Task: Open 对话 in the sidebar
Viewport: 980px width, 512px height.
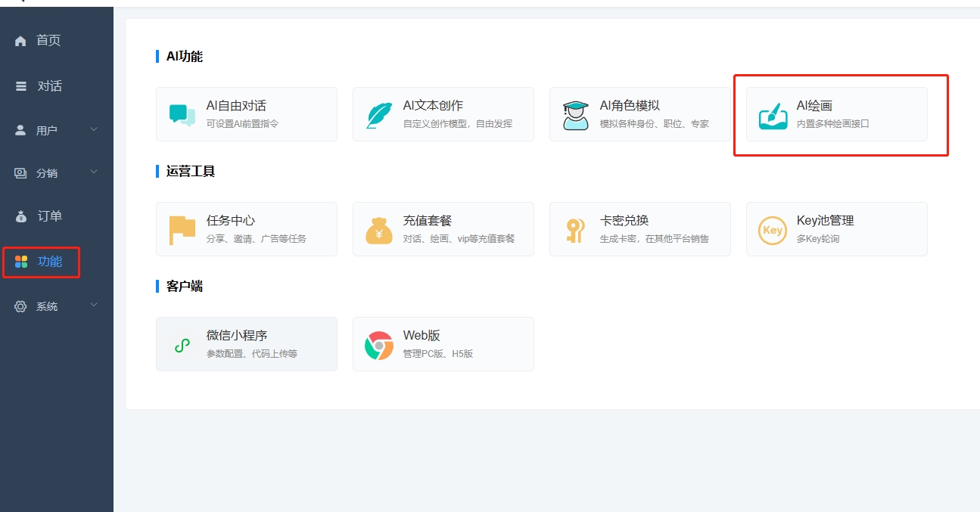Action: pyautogui.click(x=49, y=86)
